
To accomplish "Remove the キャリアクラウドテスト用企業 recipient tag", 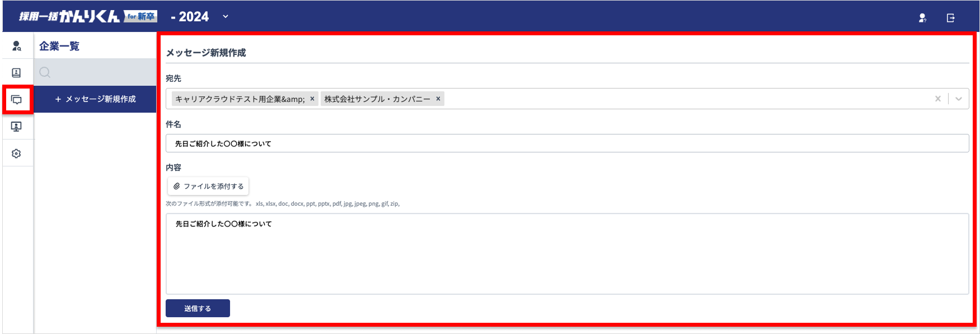I will (x=312, y=99).
